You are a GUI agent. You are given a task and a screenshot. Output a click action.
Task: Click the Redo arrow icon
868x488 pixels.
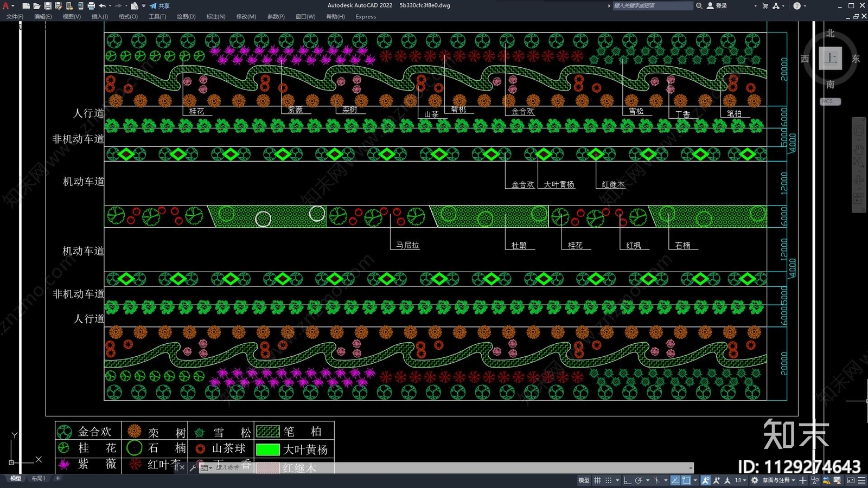(119, 5)
